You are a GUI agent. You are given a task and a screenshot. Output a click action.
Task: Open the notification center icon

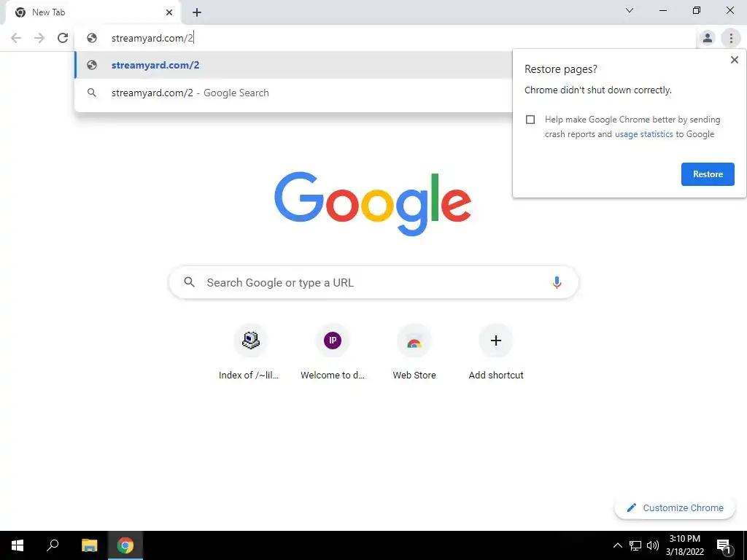[x=724, y=545]
